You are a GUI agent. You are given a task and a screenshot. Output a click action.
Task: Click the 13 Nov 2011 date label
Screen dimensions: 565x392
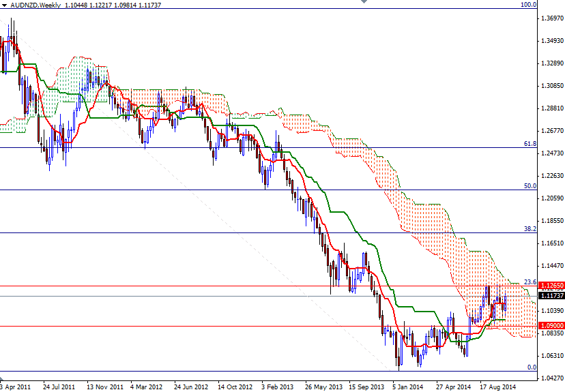coord(105,387)
